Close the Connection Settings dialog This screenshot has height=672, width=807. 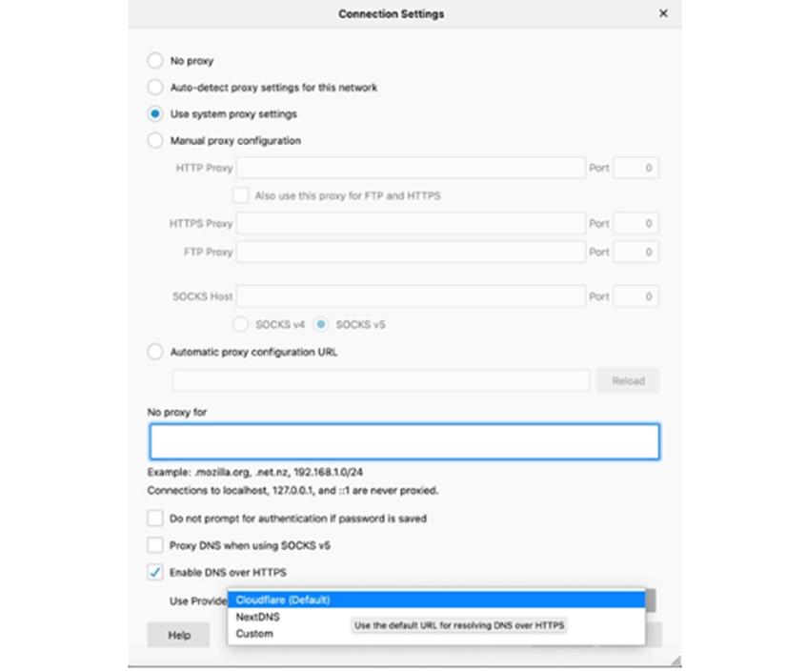(x=663, y=13)
